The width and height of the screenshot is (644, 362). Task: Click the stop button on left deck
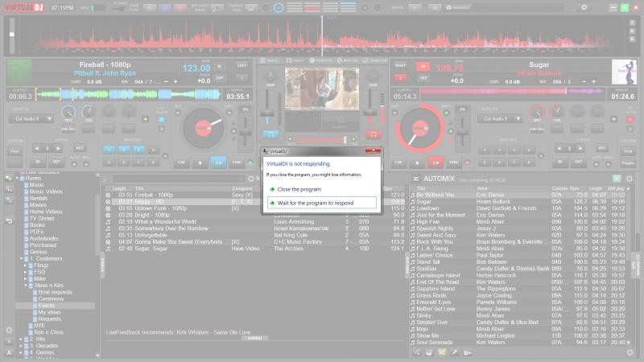point(200,162)
